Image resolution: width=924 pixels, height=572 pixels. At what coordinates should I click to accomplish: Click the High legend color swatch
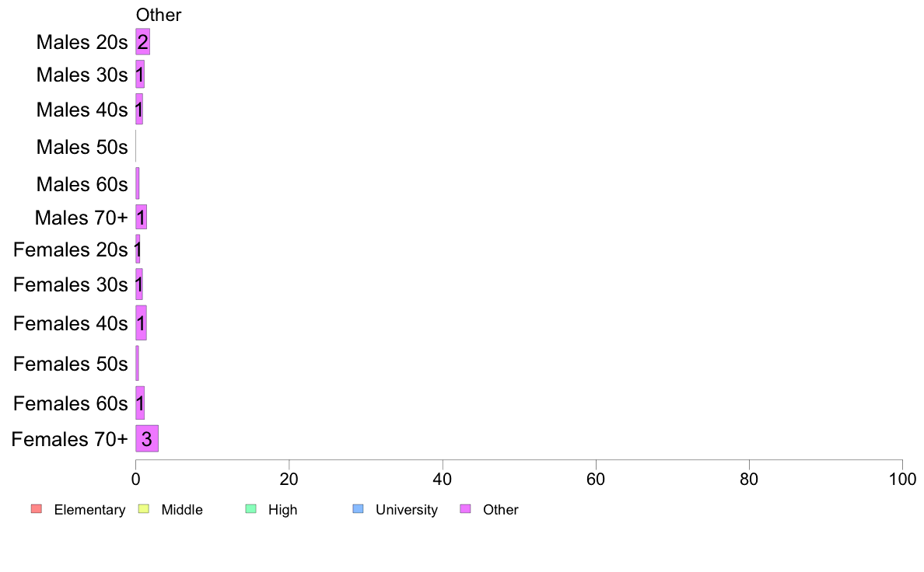point(250,509)
